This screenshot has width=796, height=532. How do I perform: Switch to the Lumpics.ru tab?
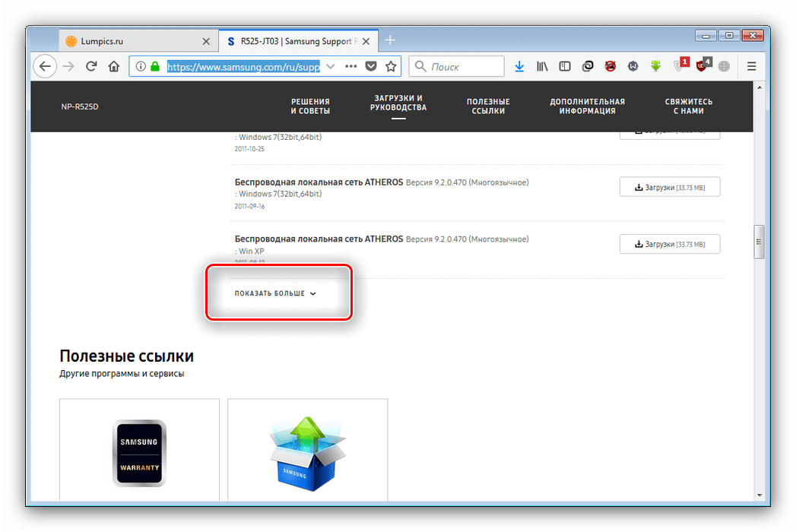(129, 40)
